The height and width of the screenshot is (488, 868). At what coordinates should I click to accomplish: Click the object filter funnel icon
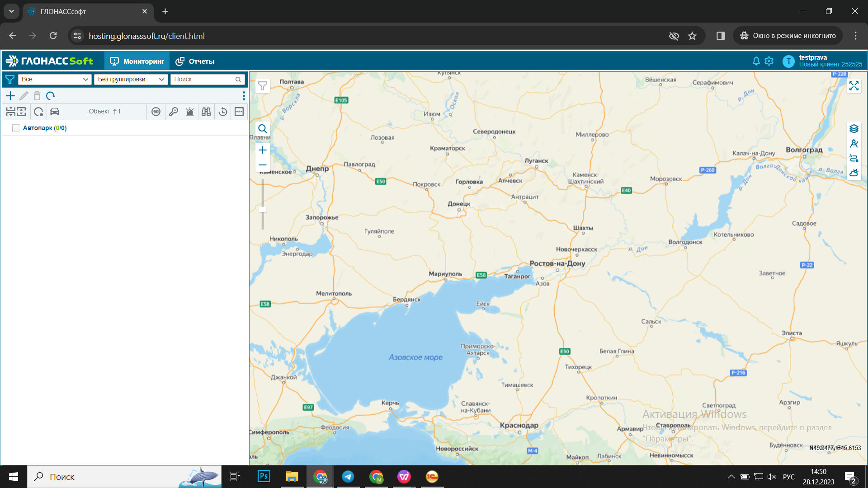pos(9,80)
